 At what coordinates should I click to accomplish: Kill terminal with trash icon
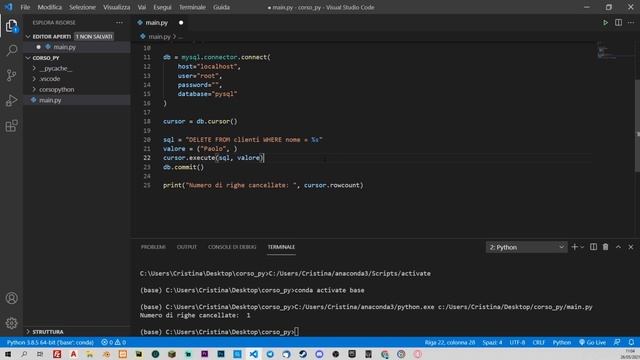(606, 247)
